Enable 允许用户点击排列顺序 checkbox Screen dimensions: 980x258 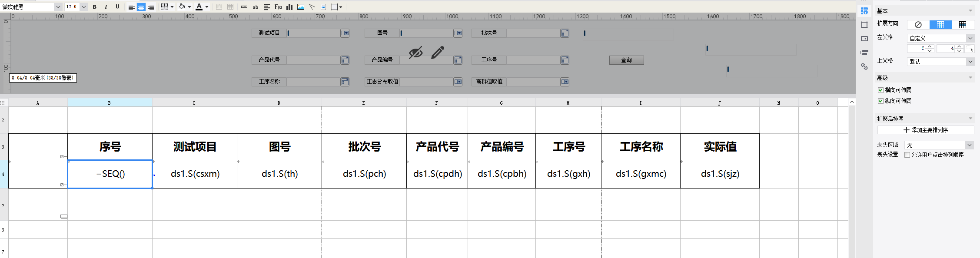(907, 155)
